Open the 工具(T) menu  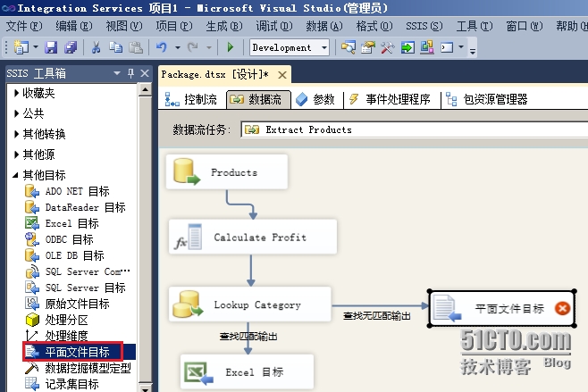click(x=475, y=26)
